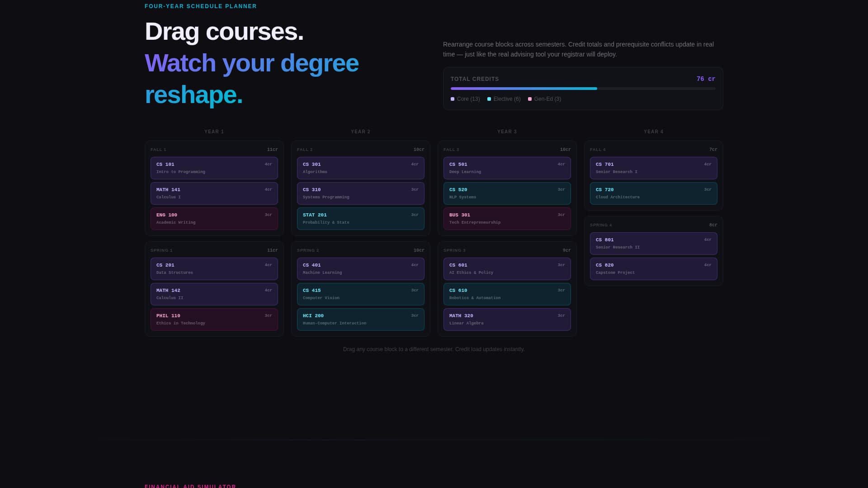Select STAT 201 Probability & Stats block

(x=360, y=219)
